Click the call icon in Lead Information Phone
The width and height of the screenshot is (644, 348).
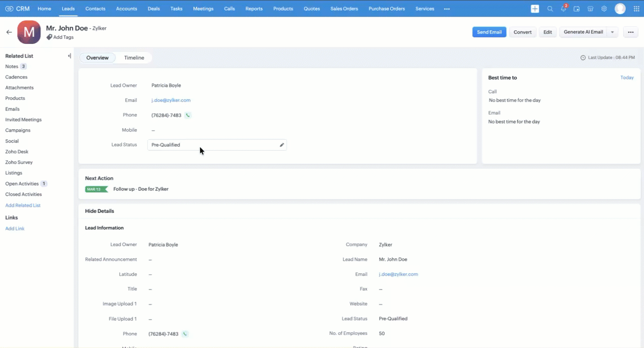(x=185, y=334)
